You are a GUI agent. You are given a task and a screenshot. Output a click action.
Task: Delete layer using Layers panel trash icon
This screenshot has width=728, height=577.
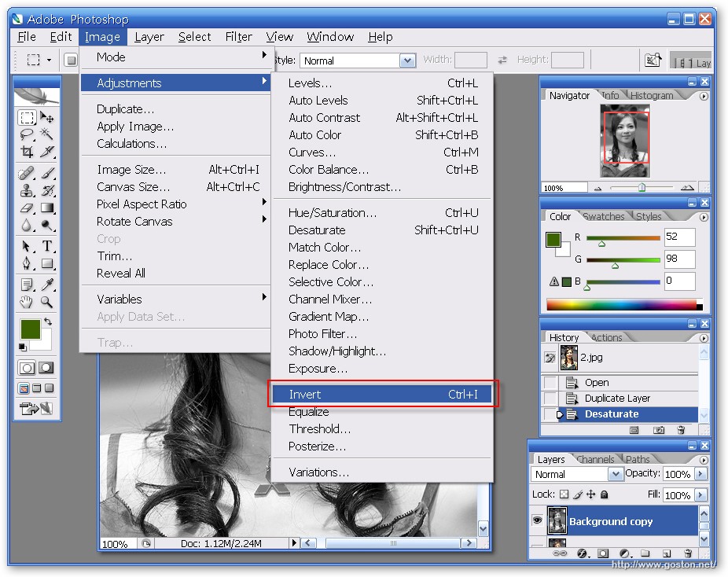pos(689,553)
